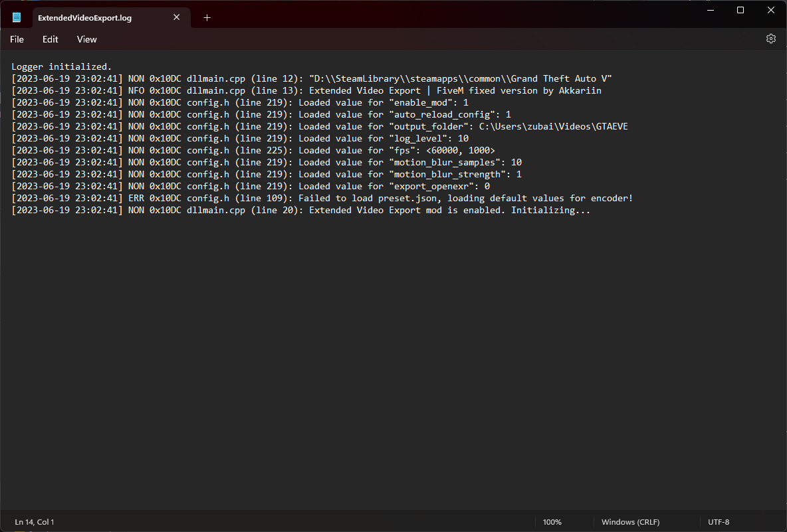Click the ERR preset.json failure log line
The image size is (787, 532).
click(x=322, y=198)
